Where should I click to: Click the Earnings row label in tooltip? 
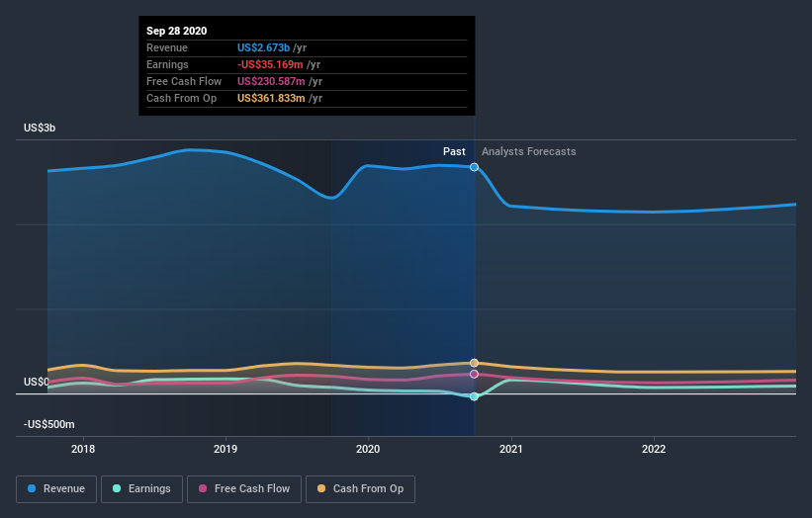pos(167,64)
